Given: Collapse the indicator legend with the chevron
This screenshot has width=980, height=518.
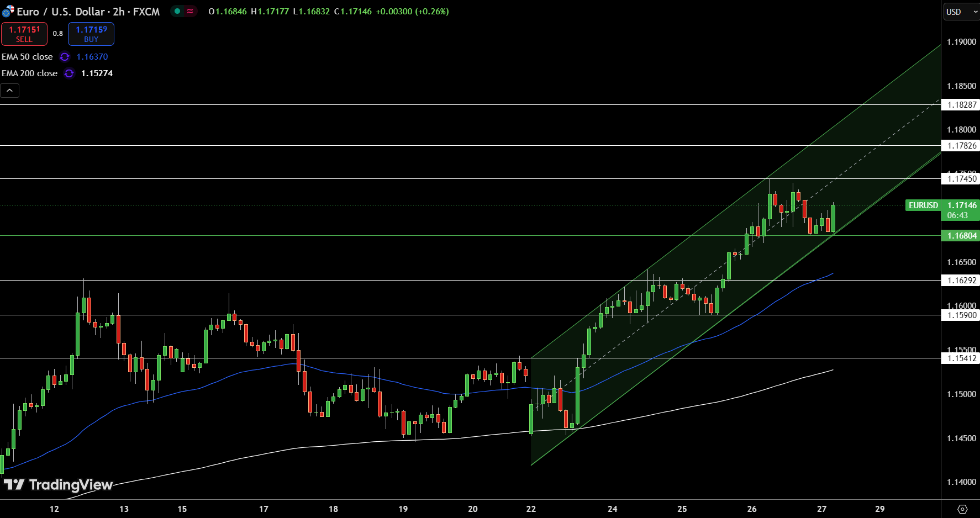Looking at the screenshot, I should point(9,91).
